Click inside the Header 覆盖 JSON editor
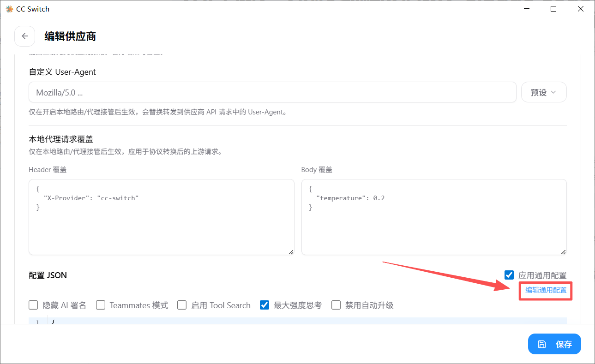 [x=162, y=217]
